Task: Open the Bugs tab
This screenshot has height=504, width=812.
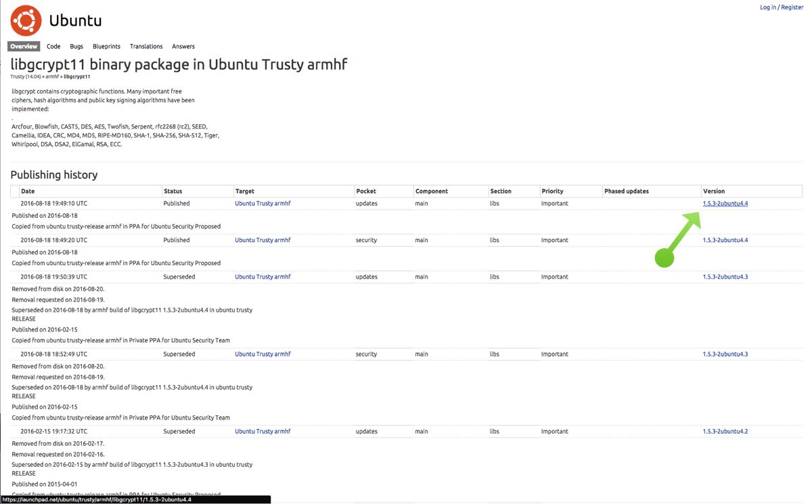Action: (76, 47)
